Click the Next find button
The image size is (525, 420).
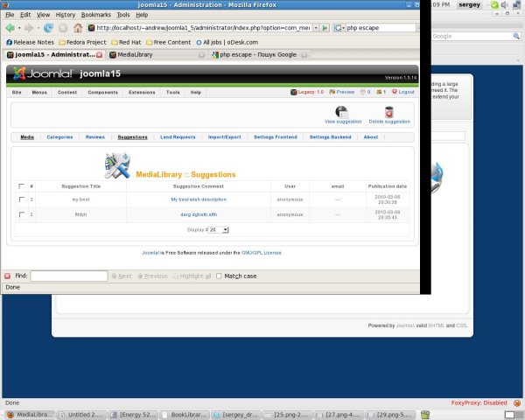(122, 276)
